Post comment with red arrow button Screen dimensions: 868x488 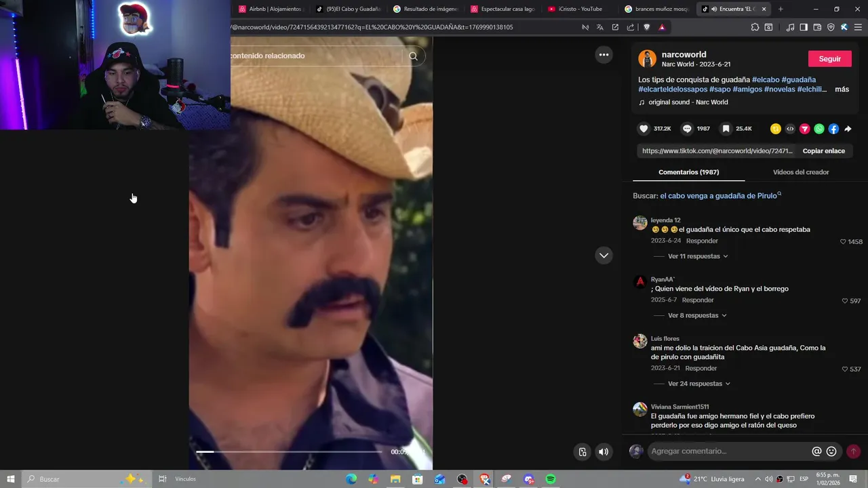pos(854,451)
